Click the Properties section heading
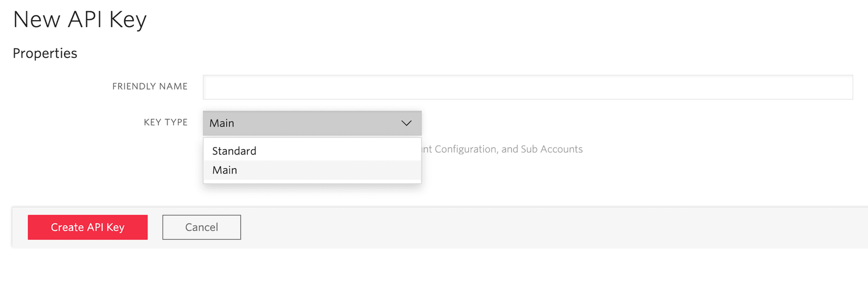The image size is (868, 283). click(x=45, y=53)
